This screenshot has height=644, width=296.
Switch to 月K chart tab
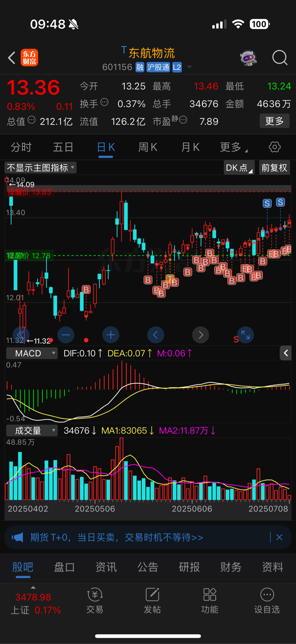(190, 147)
